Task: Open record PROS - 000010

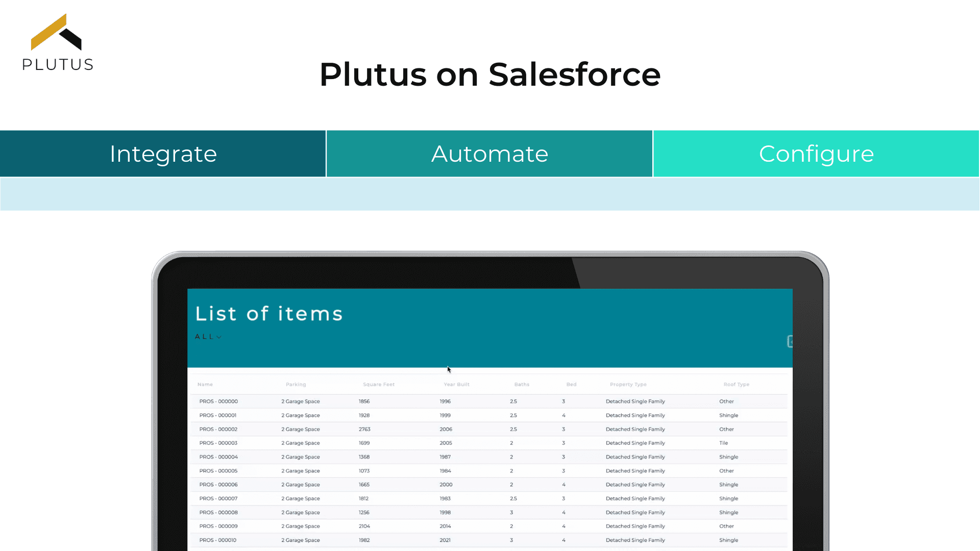Action: 218,540
